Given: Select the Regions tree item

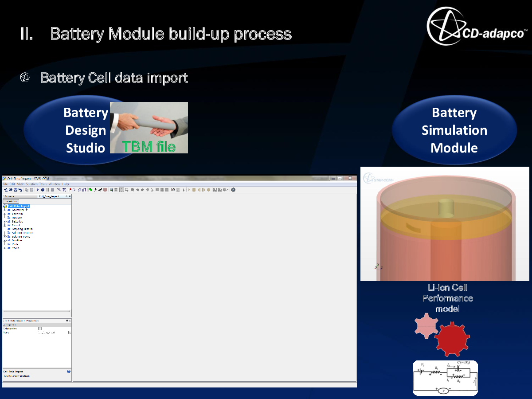Looking at the screenshot, I should click(x=17, y=218).
